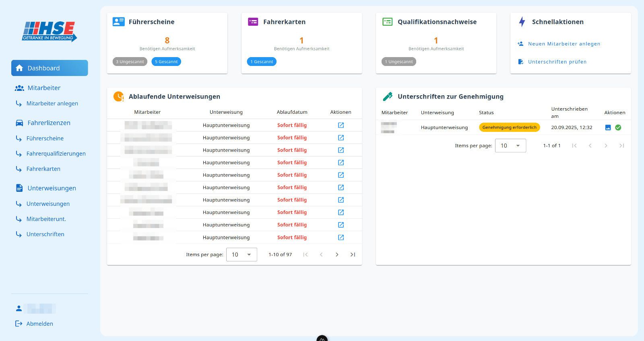This screenshot has height=341, width=644.
Task: Open items per page dropdown for signatures
Action: pos(510,146)
